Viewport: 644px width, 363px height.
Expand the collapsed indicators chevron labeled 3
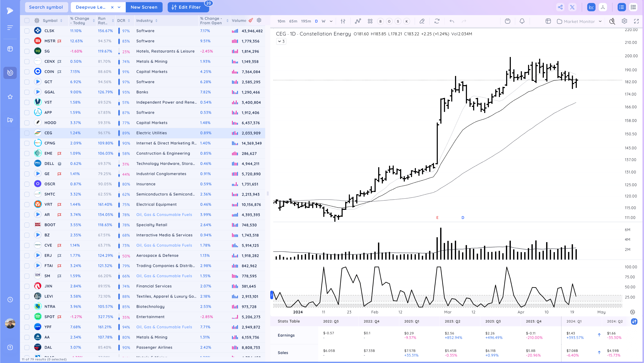[x=281, y=41]
